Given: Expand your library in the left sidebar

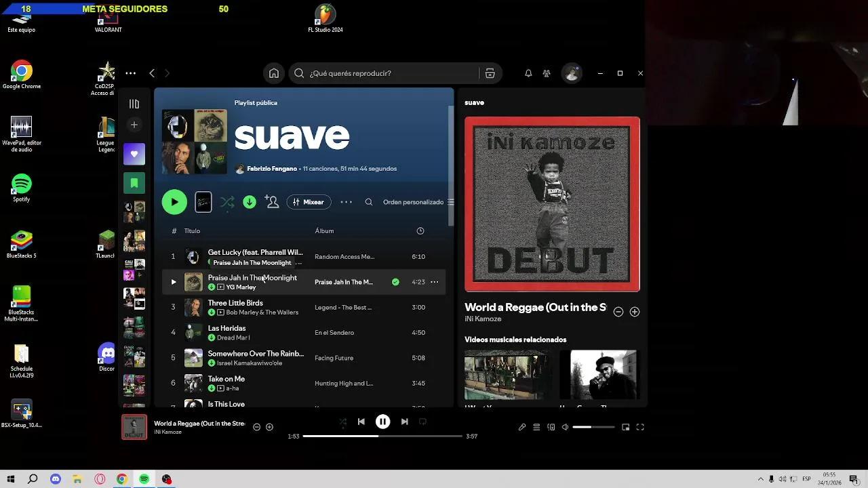Looking at the screenshot, I should point(134,104).
